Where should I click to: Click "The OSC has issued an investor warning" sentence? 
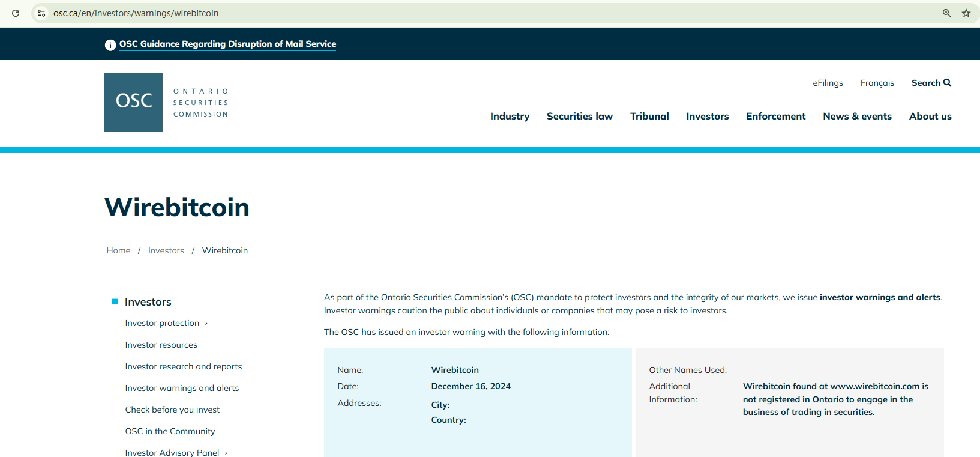(467, 332)
